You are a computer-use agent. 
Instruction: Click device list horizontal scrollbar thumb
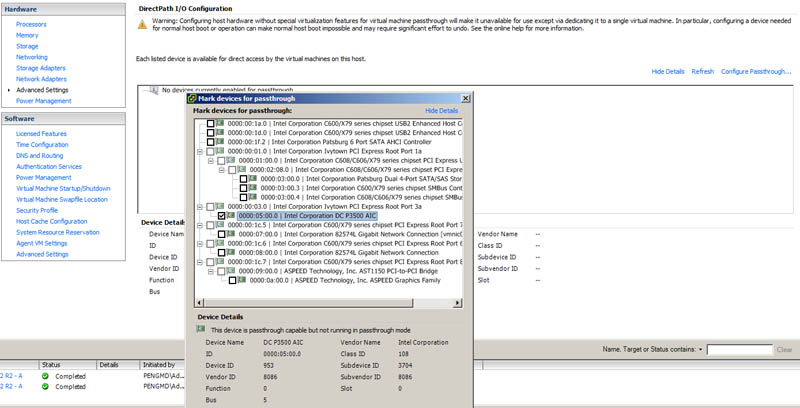tap(308, 302)
